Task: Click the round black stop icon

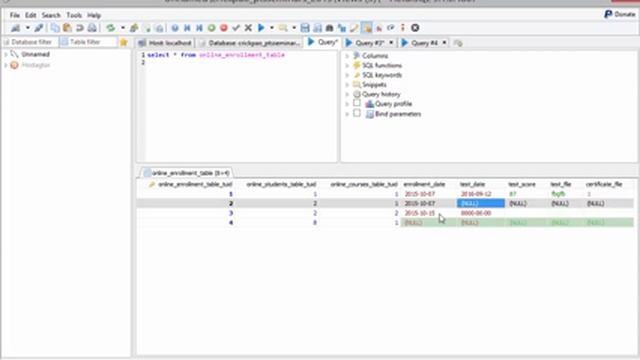Action: pos(415,28)
